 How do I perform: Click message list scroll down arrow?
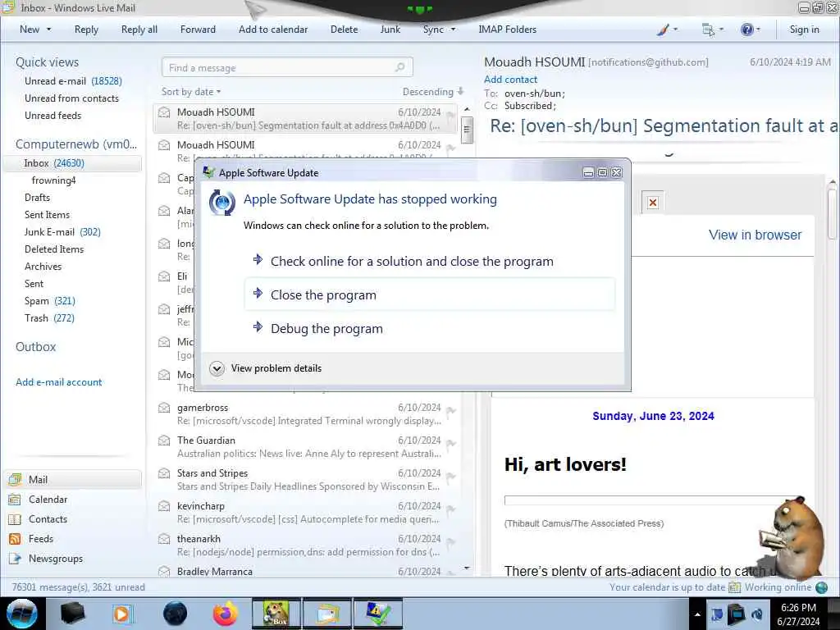[x=467, y=568]
